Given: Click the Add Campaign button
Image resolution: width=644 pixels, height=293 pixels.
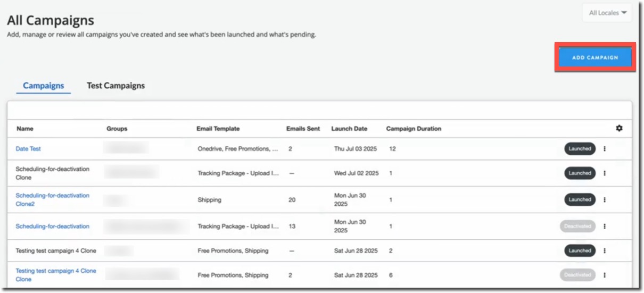Looking at the screenshot, I should 595,57.
